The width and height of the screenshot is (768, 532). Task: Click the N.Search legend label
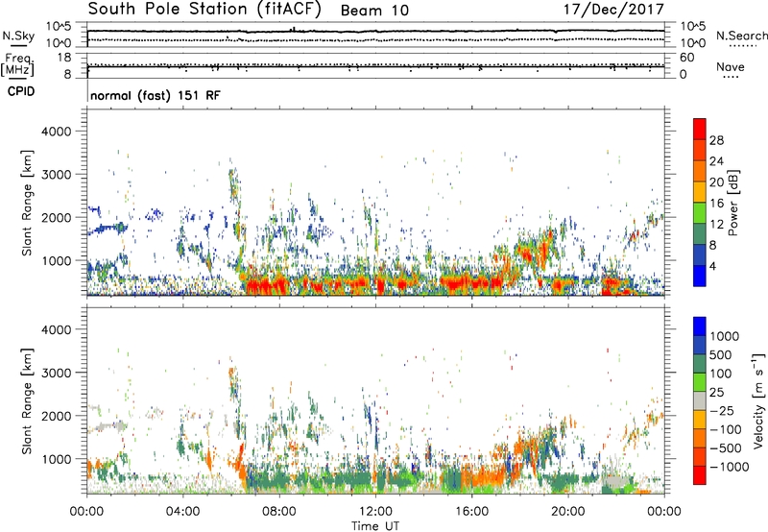point(742,36)
